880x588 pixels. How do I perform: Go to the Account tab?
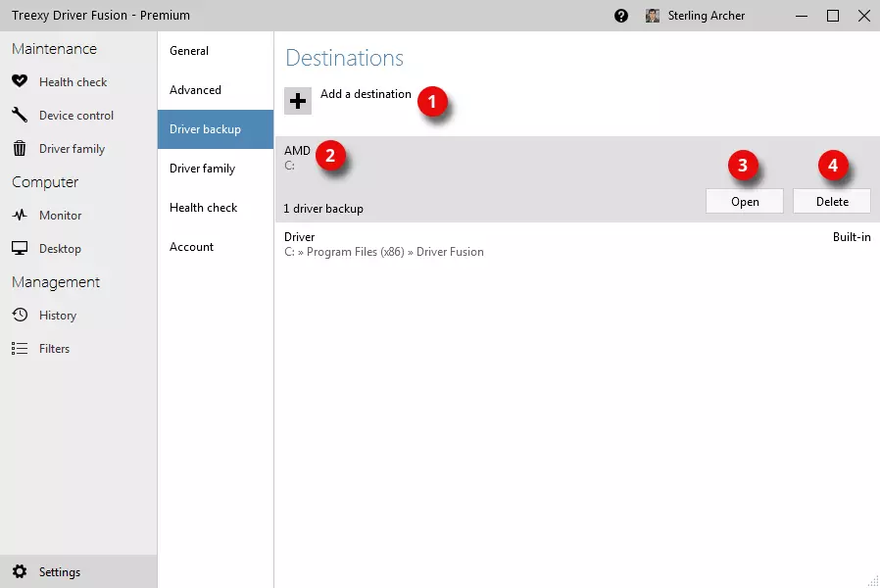tap(216, 247)
